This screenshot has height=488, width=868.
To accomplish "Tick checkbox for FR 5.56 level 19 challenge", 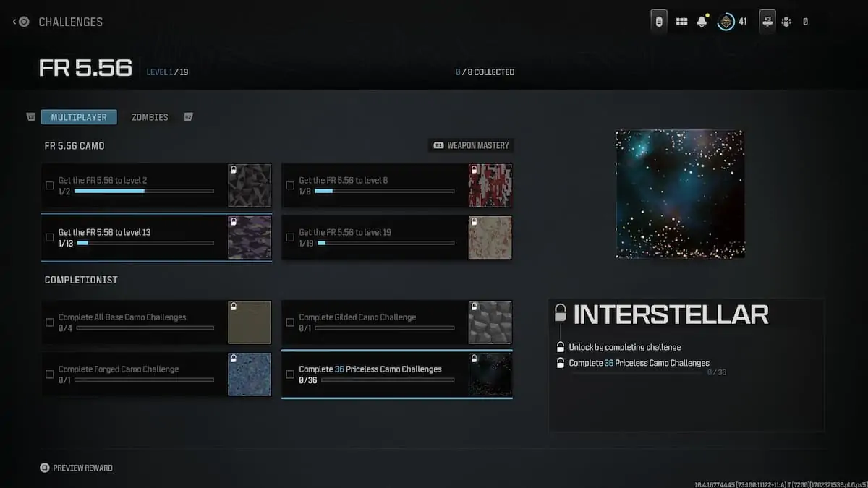I will click(x=290, y=237).
